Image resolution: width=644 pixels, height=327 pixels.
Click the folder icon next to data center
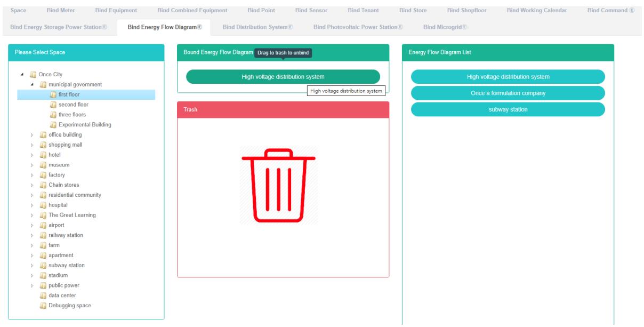pyautogui.click(x=44, y=296)
